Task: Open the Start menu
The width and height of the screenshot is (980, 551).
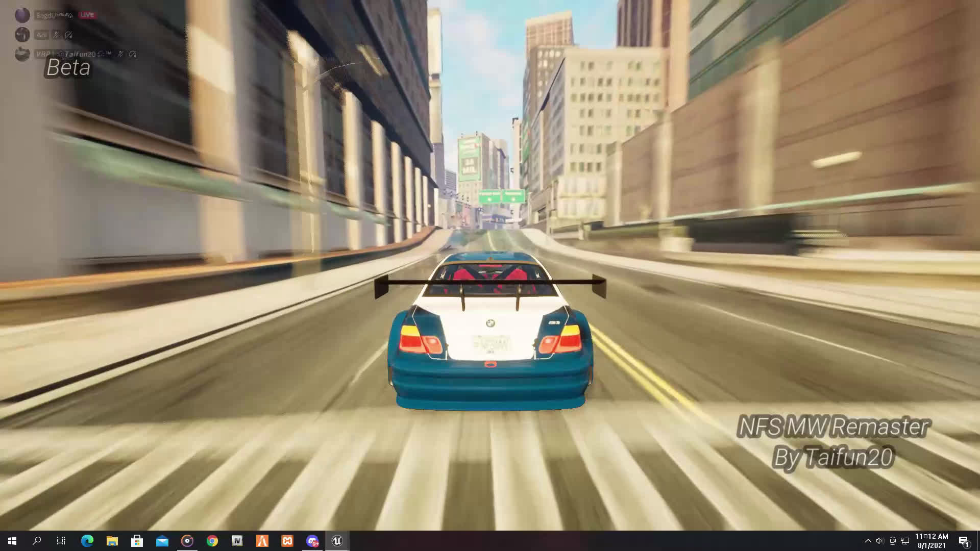Action: 12,541
